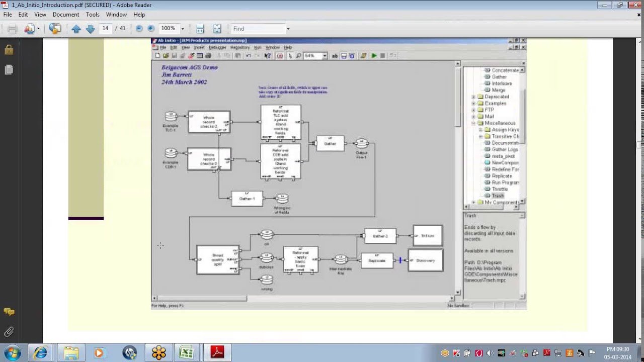Open the Pages panel in left sidebar
This screenshot has height=362, width=644.
(9, 70)
